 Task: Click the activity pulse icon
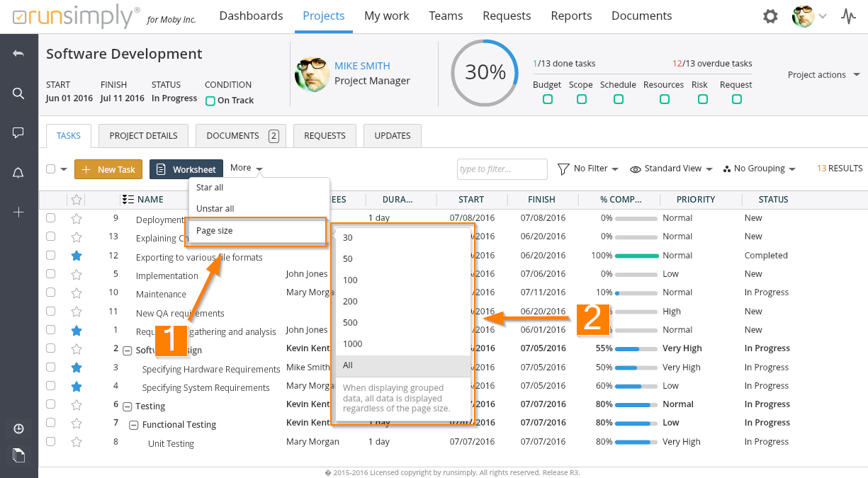[848, 16]
